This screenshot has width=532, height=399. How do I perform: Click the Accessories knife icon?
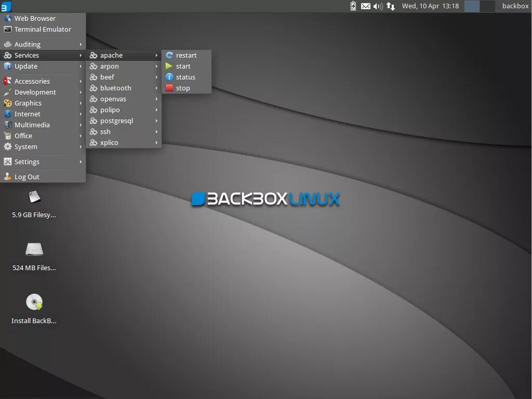[x=7, y=81]
